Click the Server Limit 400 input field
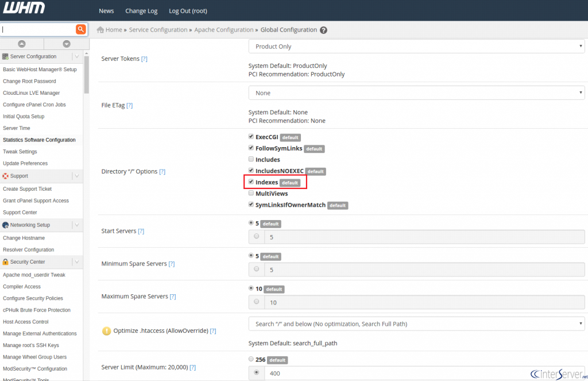 point(424,373)
